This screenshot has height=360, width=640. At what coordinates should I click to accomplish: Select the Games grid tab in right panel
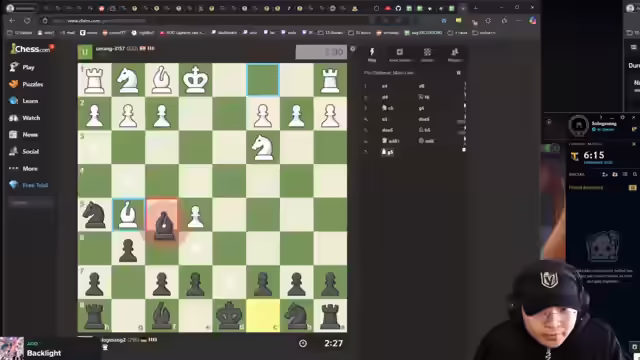(427, 54)
